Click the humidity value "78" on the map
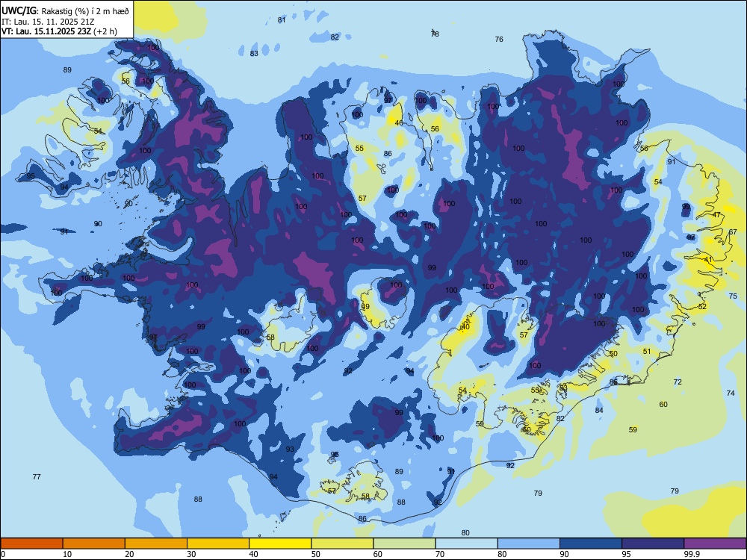This screenshot has width=747, height=560. click(435, 34)
